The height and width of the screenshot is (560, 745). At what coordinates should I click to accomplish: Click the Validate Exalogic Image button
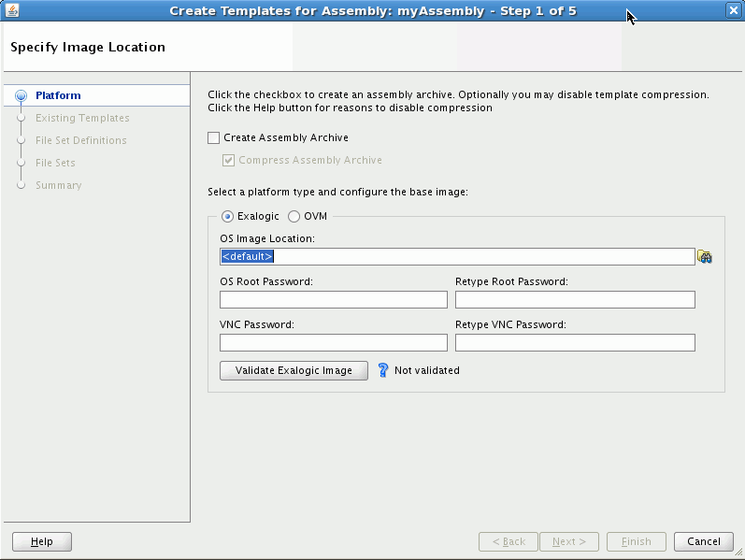[294, 371]
